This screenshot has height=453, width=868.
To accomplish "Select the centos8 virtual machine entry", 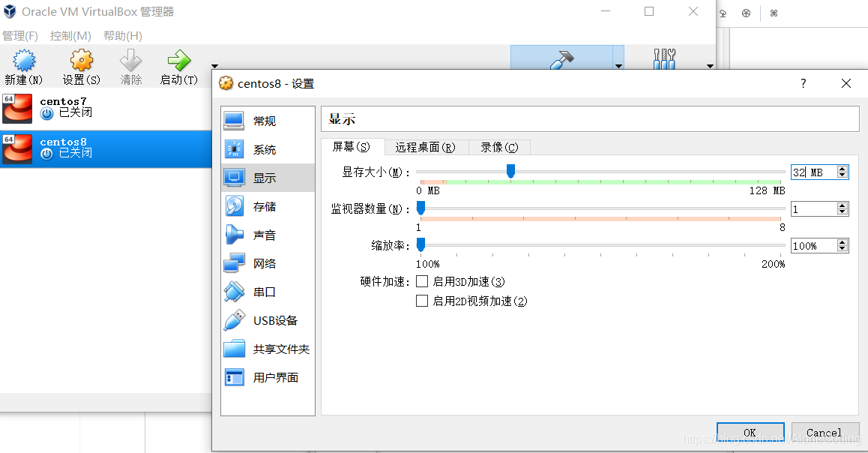I will click(x=106, y=148).
